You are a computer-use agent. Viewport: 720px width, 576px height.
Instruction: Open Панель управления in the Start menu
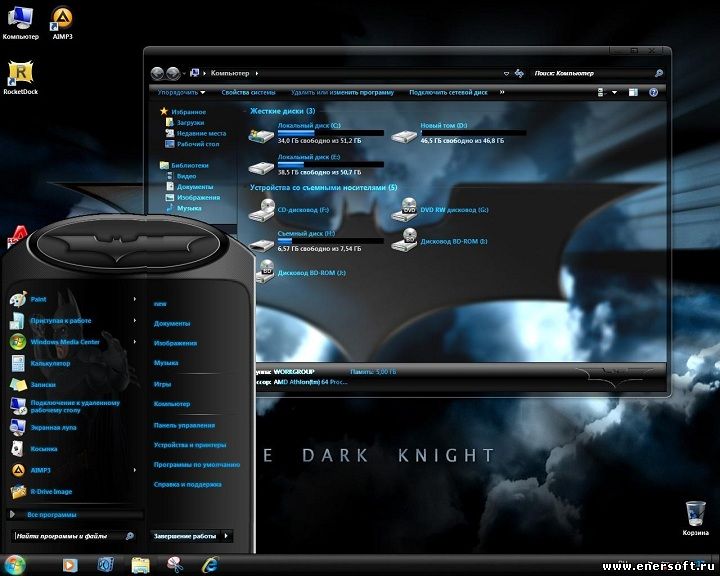[184, 425]
